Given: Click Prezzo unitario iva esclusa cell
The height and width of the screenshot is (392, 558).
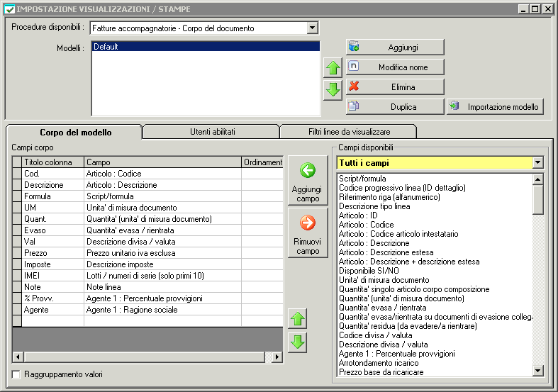Looking at the screenshot, I should pos(162,253).
